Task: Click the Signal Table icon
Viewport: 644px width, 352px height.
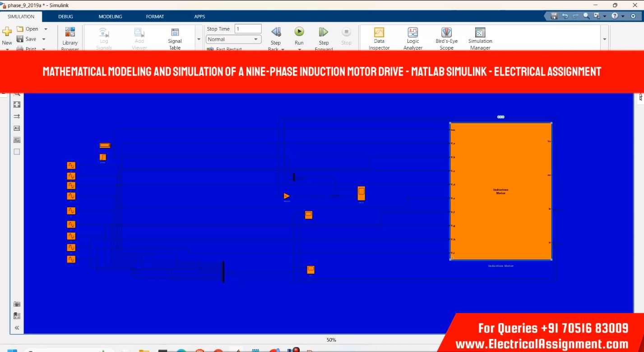Action: (175, 33)
